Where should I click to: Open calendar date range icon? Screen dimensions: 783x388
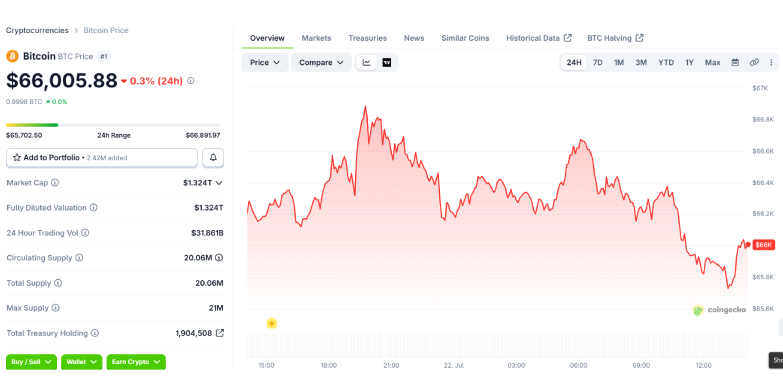[735, 62]
